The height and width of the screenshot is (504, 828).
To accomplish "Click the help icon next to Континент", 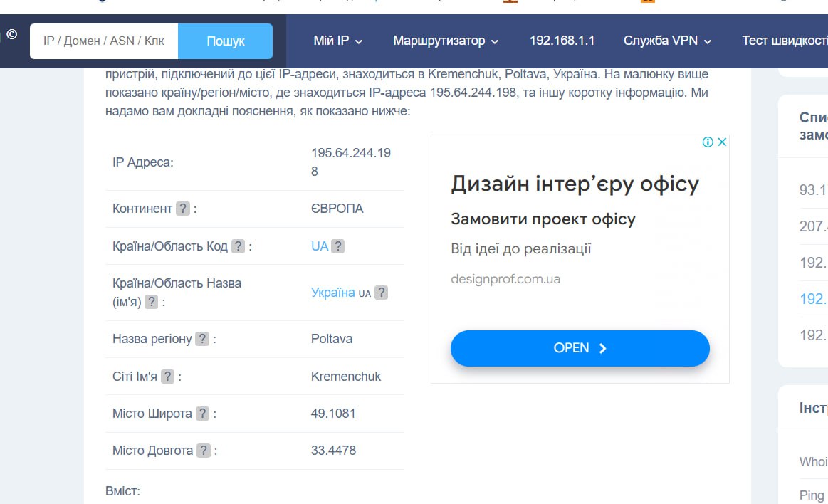I will (183, 209).
